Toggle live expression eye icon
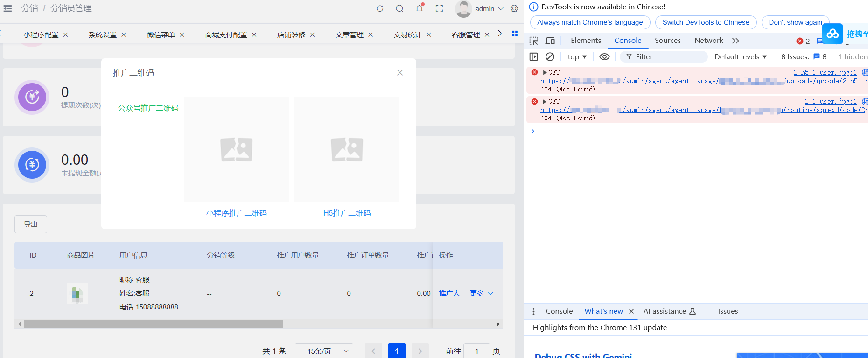Image resolution: width=868 pixels, height=358 pixels. [x=604, y=56]
